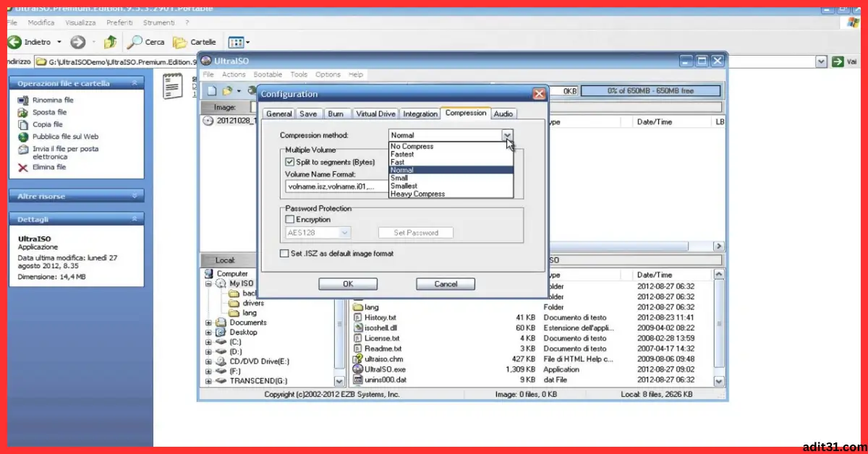Click Explorer's Indietro back arrow icon
The width and height of the screenshot is (868, 454).
click(x=14, y=42)
